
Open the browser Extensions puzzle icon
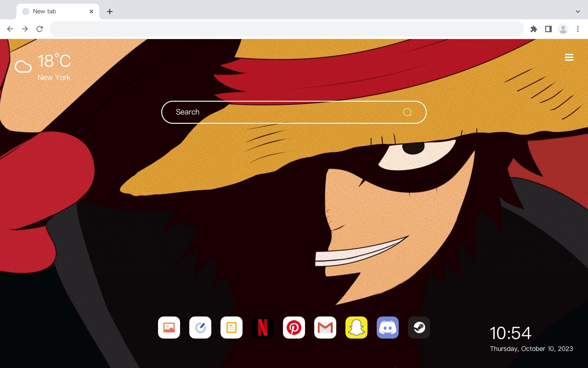(x=534, y=29)
